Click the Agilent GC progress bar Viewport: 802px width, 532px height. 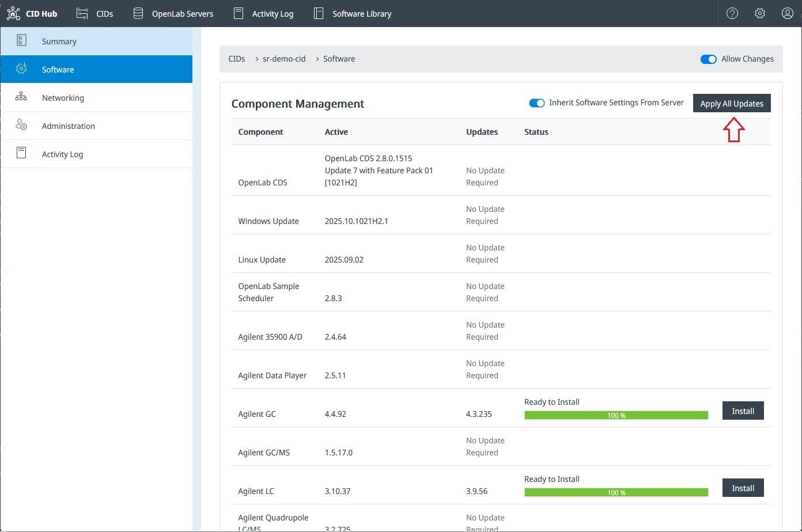(616, 415)
